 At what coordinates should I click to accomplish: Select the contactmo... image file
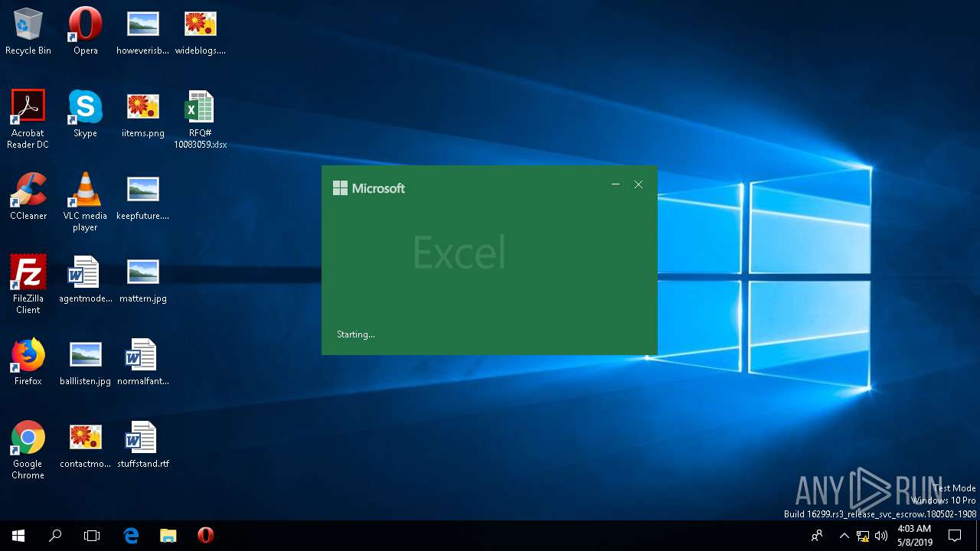pyautogui.click(x=85, y=445)
